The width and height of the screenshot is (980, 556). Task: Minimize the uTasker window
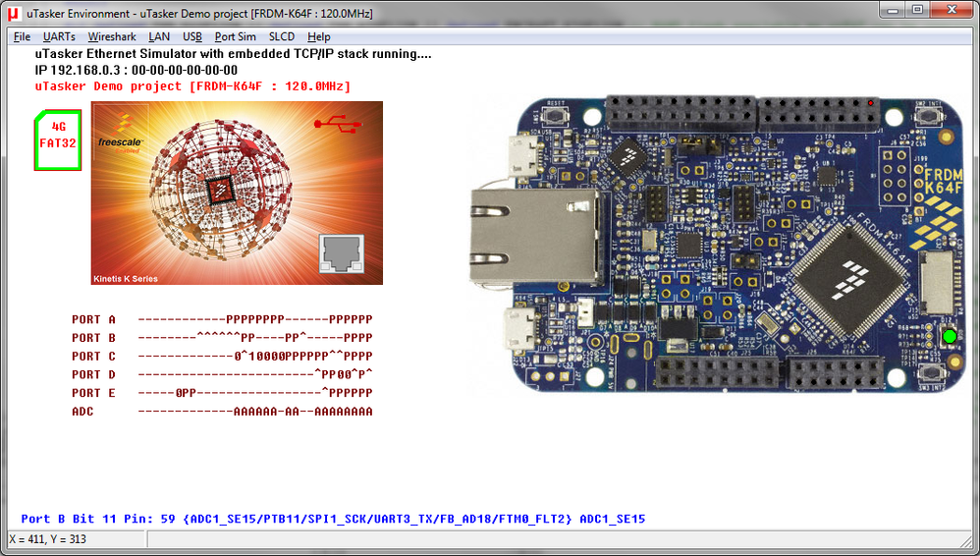[x=893, y=10]
